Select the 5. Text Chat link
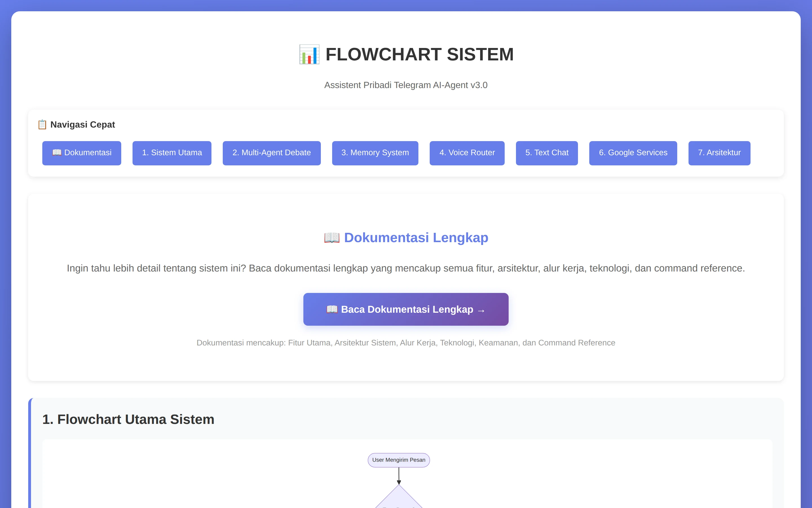812x508 pixels. pos(547,153)
